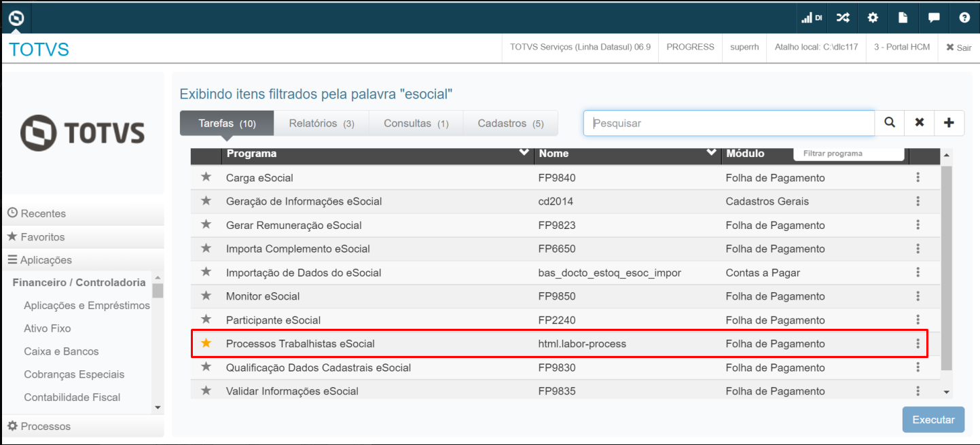The width and height of the screenshot is (980, 445).
Task: Open the Caixa e Bancos menu item
Action: 61,352
